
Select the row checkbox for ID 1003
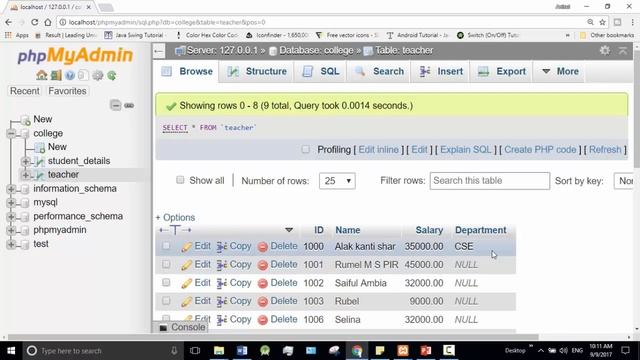coord(166,301)
